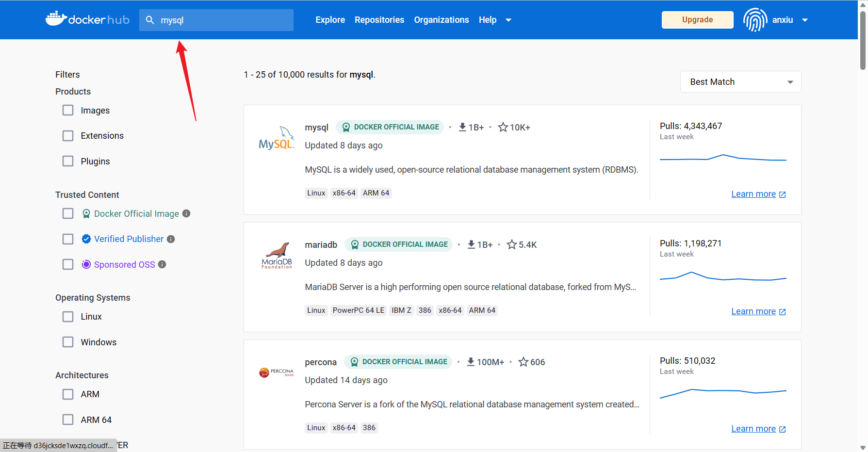868x452 pixels.
Task: Open Learn more on the percona card
Action: (x=753, y=429)
